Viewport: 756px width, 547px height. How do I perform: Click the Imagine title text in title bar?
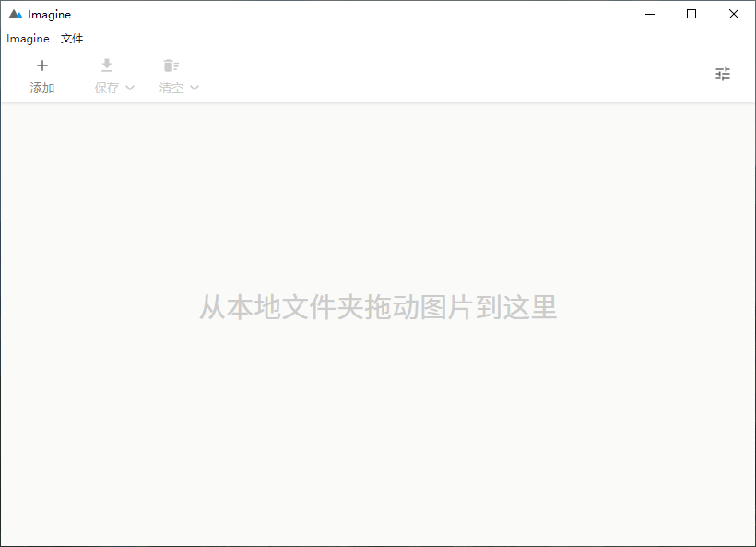coord(49,15)
